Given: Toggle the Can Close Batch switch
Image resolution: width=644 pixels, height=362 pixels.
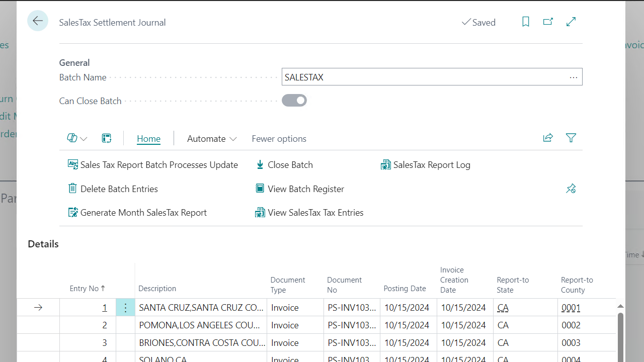Looking at the screenshot, I should tap(294, 101).
